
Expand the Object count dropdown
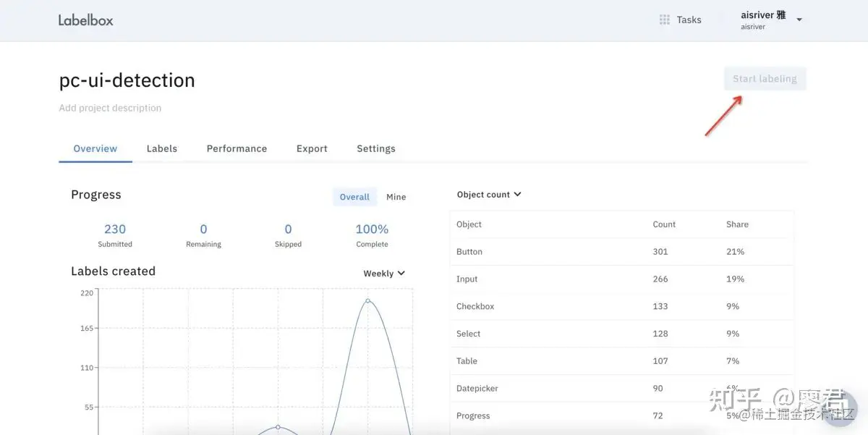click(x=489, y=195)
